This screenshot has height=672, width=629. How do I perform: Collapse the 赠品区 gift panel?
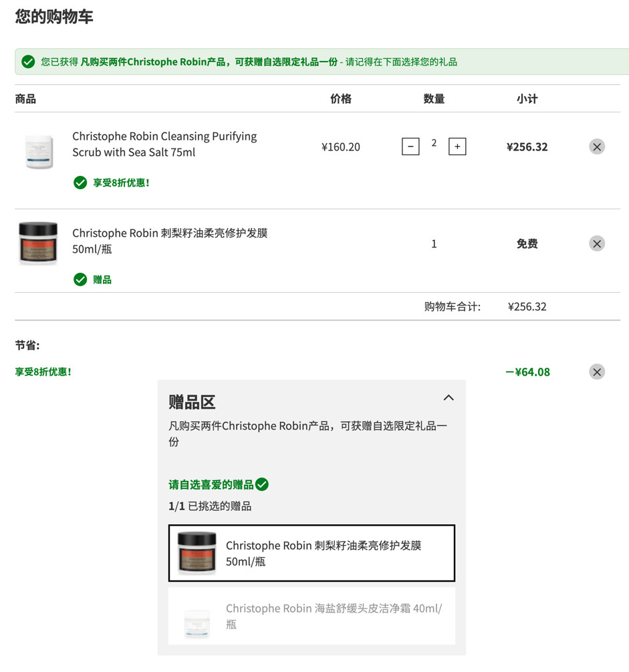448,398
